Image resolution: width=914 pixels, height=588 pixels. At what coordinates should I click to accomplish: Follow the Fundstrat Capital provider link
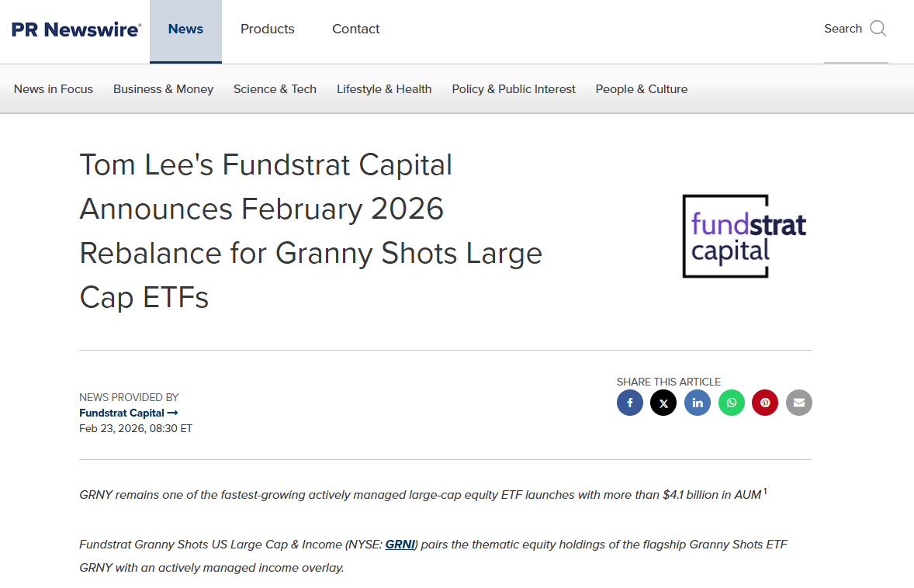129,413
